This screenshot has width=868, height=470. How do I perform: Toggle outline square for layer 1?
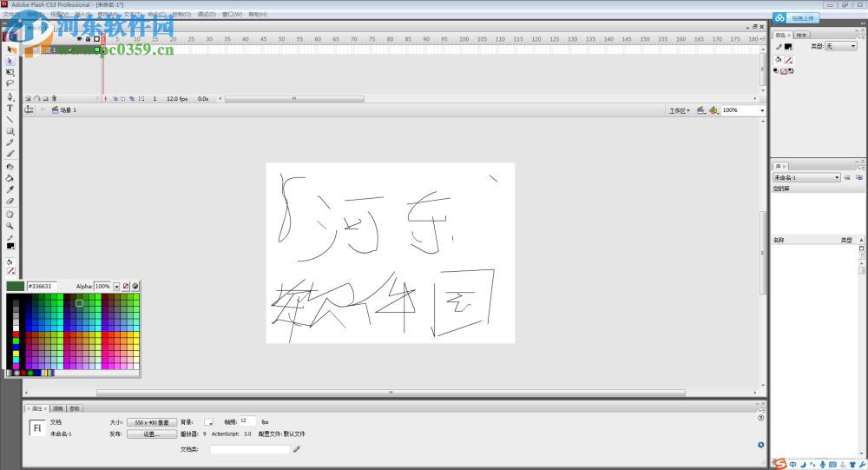pos(97,50)
